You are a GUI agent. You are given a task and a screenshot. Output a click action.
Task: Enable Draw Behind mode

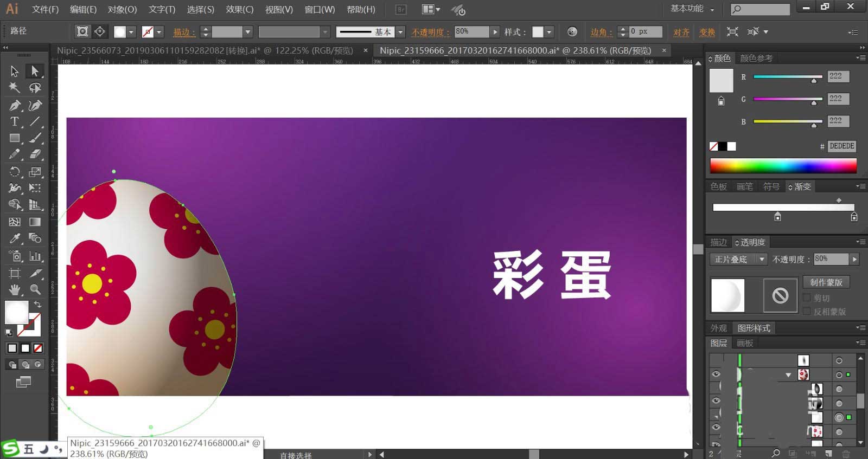coord(25,365)
